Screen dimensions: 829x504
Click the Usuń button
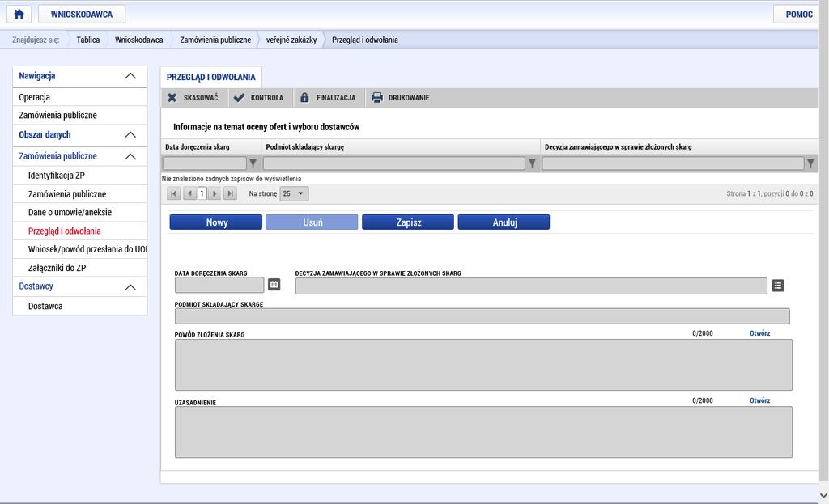312,222
